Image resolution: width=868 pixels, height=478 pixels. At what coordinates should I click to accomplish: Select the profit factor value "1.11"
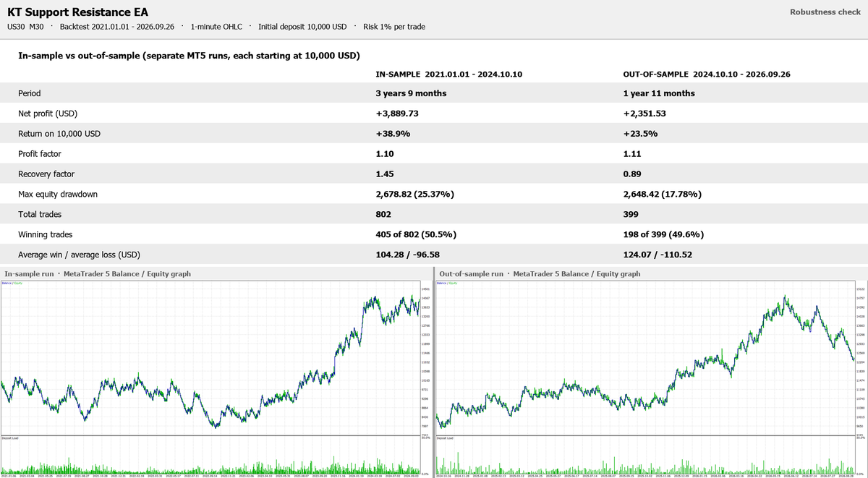click(x=631, y=154)
